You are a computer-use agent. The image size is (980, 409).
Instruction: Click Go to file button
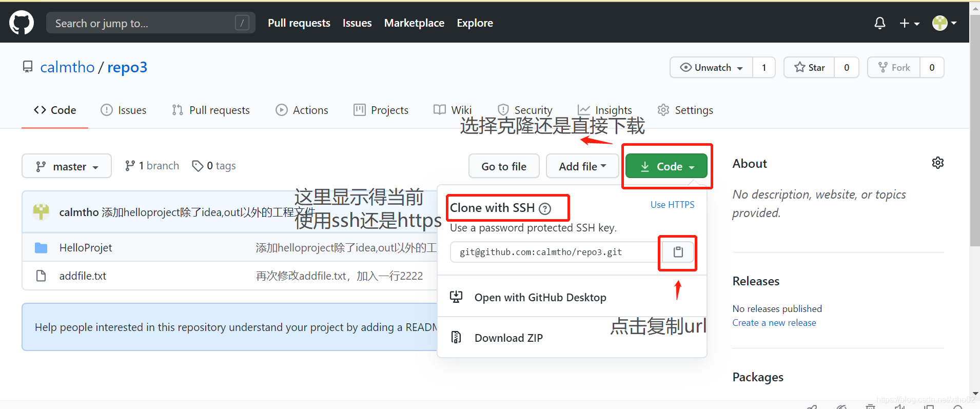point(504,166)
